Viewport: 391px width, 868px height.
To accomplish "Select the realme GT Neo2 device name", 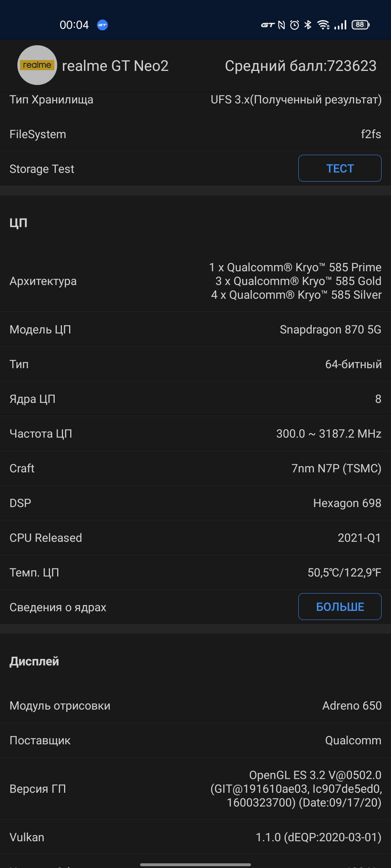I will 115,66.
